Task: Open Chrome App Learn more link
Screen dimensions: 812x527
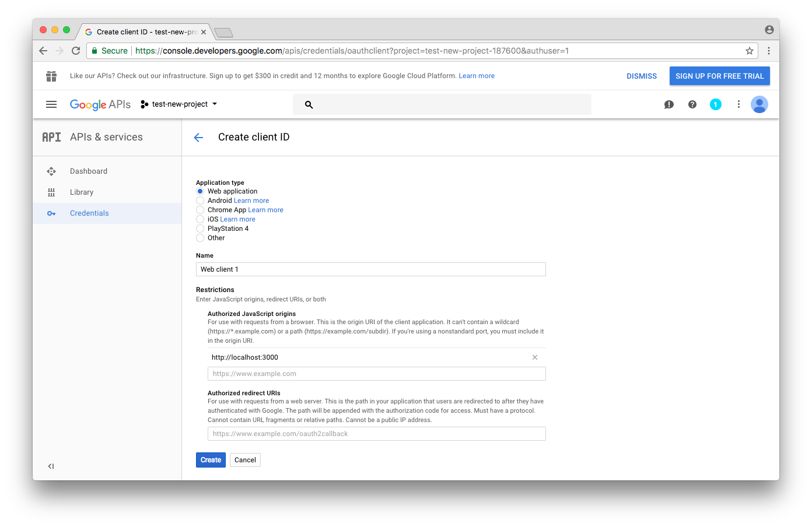Action: click(266, 210)
